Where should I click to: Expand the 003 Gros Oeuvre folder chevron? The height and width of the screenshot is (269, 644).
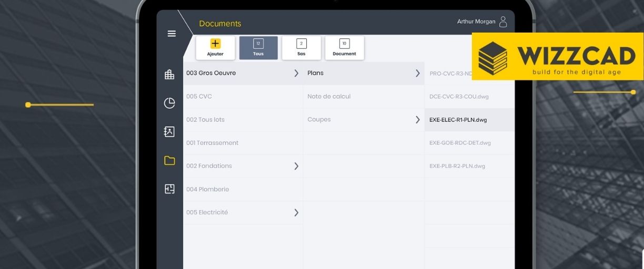click(296, 73)
